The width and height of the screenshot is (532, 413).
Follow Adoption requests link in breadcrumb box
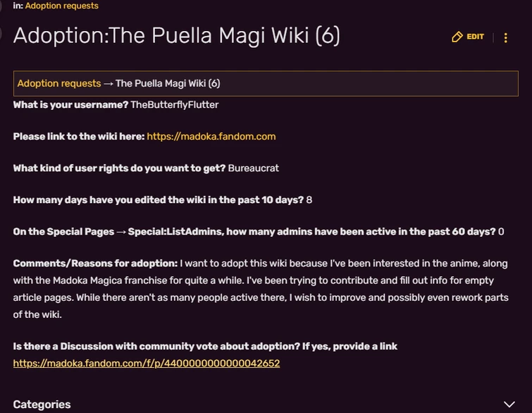coord(59,83)
